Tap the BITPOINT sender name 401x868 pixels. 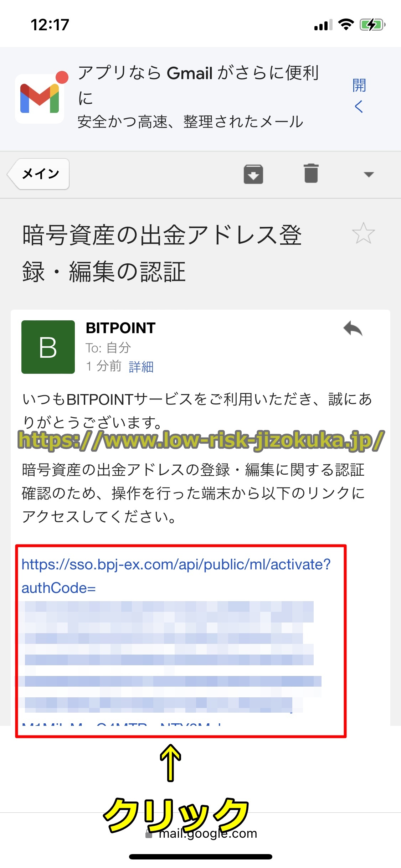(120, 328)
